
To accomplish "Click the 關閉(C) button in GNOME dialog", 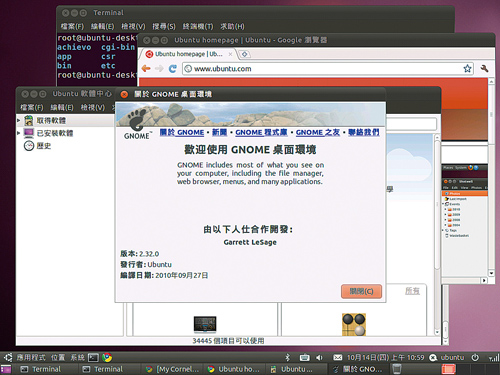I will tap(361, 291).
